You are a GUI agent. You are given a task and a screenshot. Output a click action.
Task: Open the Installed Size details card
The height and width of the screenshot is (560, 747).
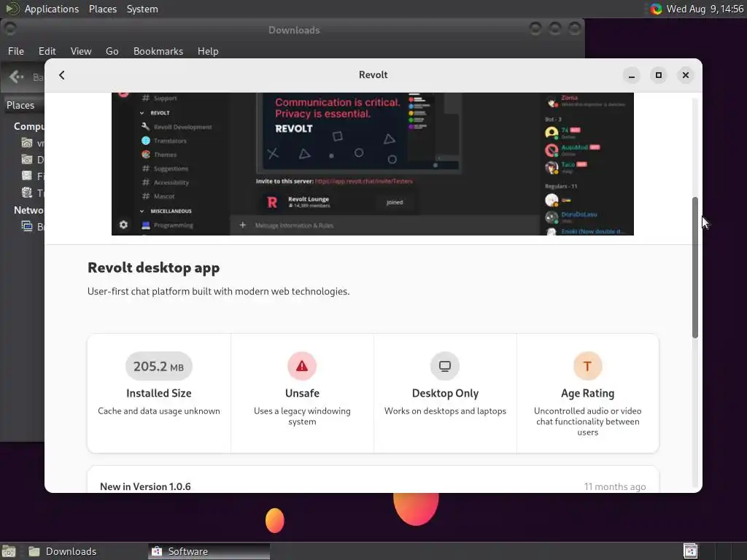click(159, 393)
